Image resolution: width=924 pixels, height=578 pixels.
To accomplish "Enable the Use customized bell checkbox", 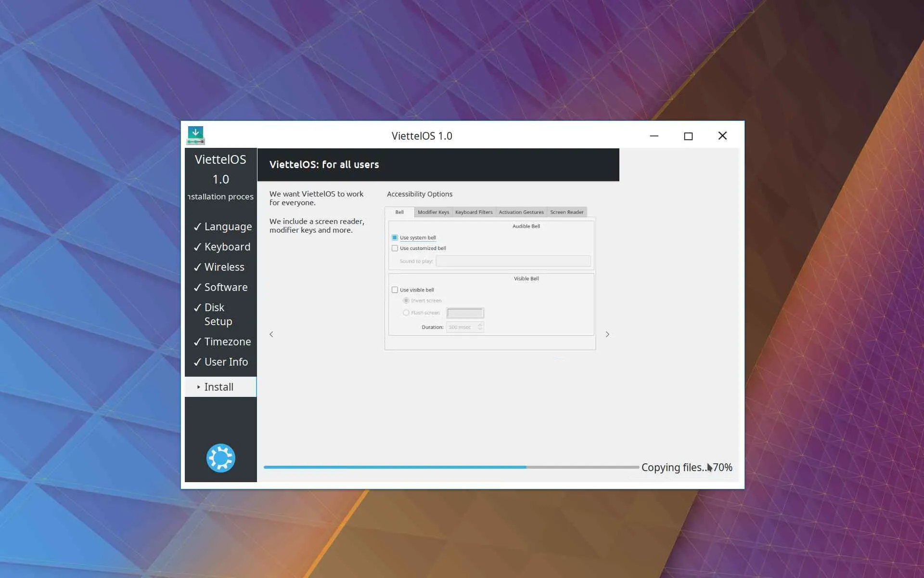I will 395,248.
